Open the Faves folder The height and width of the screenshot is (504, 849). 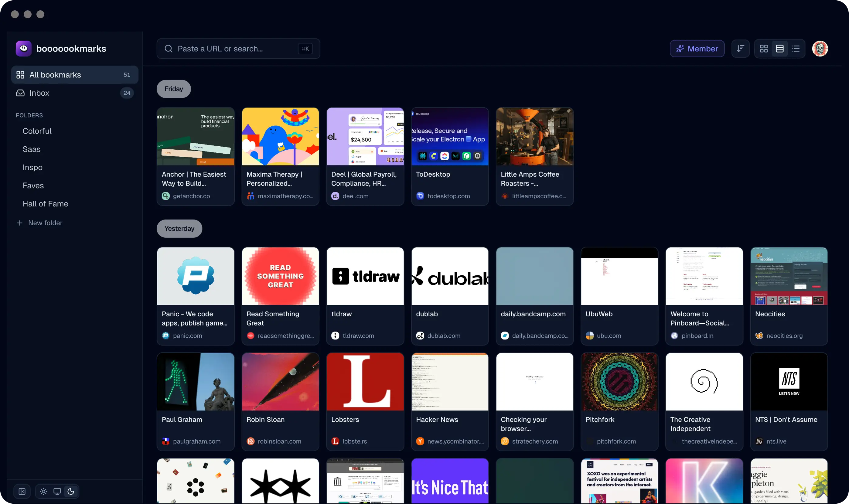coord(33,186)
